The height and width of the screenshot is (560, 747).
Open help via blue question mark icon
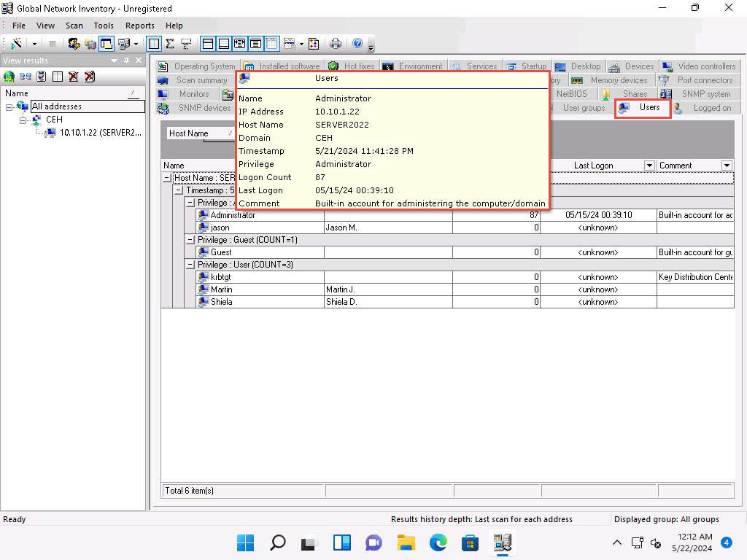(357, 44)
